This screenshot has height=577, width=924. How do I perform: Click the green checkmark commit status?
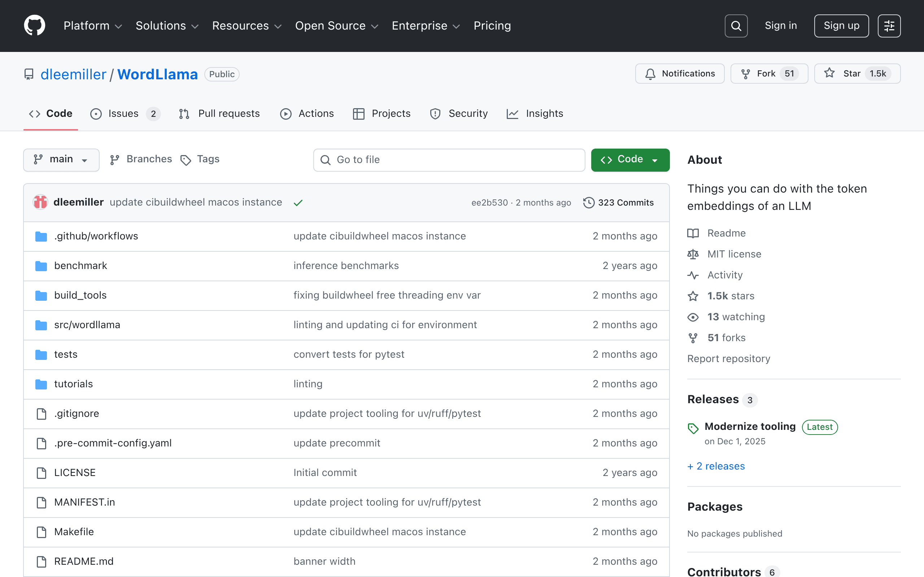click(x=298, y=203)
